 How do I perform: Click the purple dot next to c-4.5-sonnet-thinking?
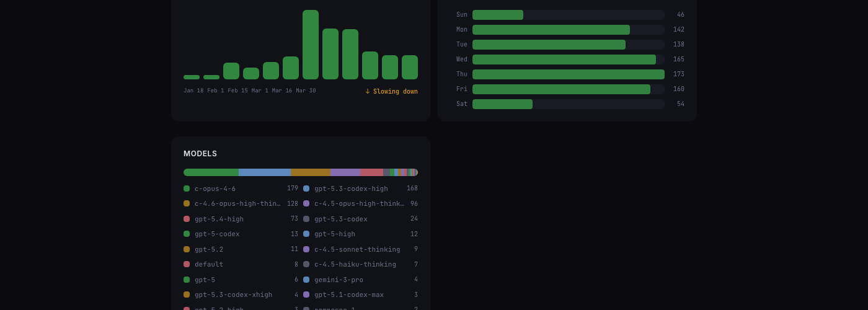click(306, 249)
